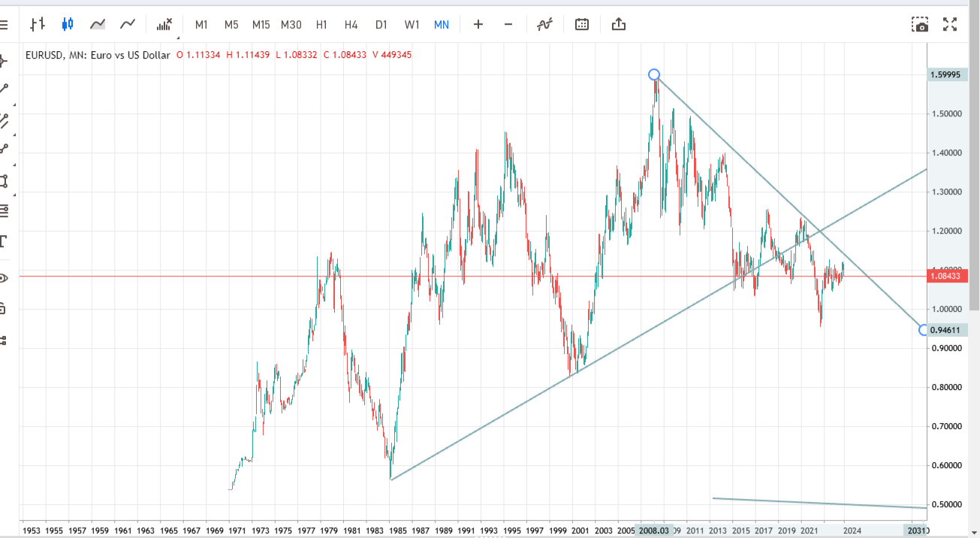Select the M15 timeframe
980x538 pixels.
261,25
